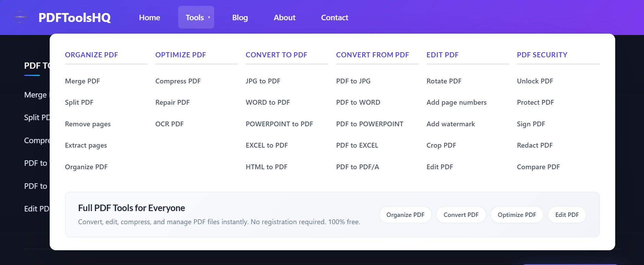Screen dimensions: 644x265
Task: Open the Contact nav item
Action: pos(335,18)
